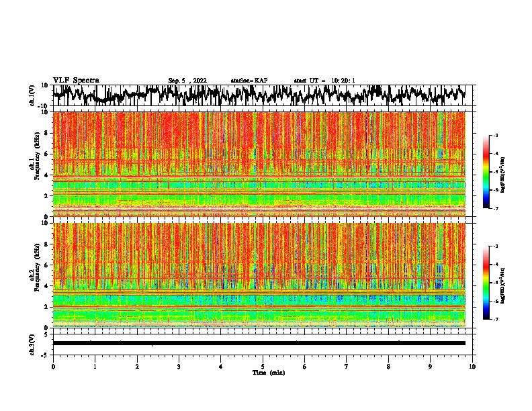
Task: Click the ch.2 spectrogram panel
Action: coord(259,275)
